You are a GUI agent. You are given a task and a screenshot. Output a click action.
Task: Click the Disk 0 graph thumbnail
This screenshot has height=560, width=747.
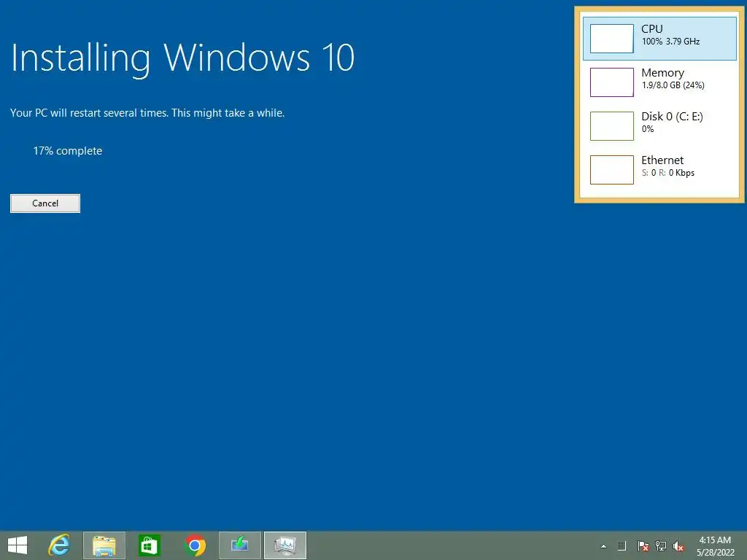612,126
